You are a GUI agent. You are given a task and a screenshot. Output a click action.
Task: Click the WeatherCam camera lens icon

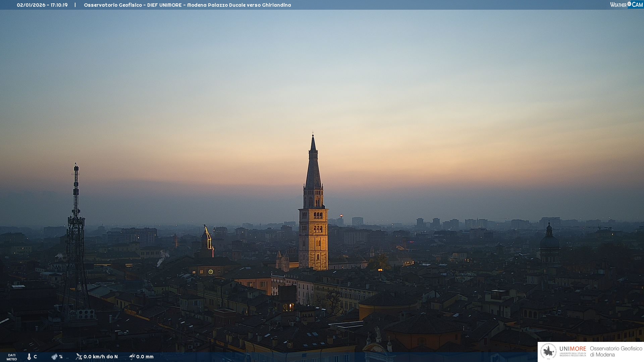pyautogui.click(x=629, y=4)
